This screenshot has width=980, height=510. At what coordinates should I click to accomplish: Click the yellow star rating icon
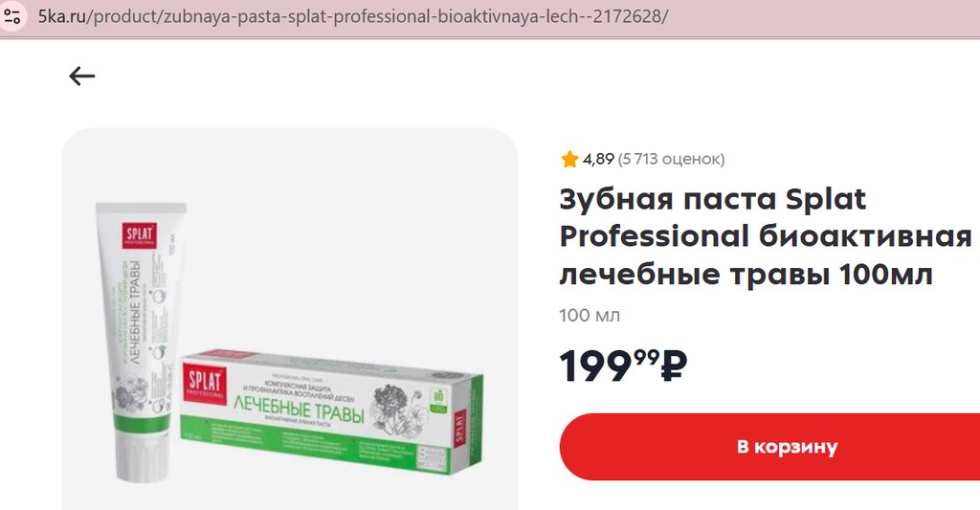[569, 160]
